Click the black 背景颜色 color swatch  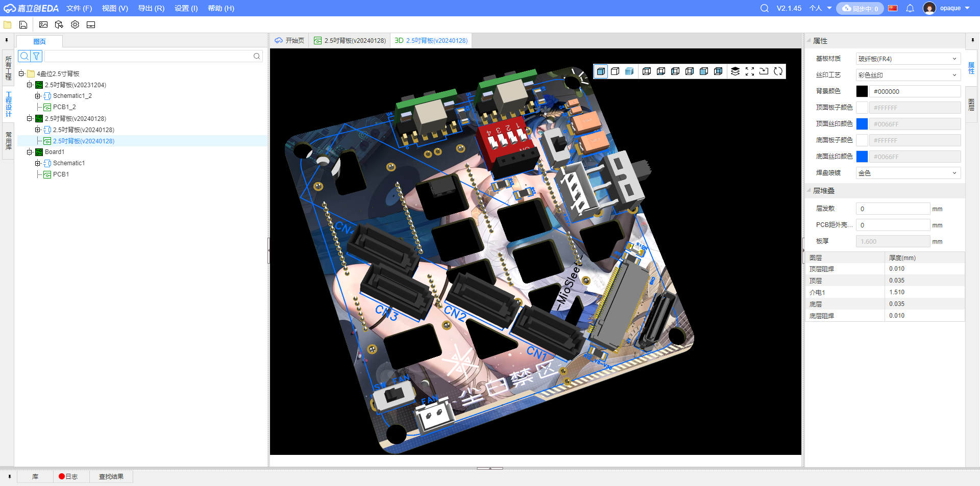pyautogui.click(x=862, y=91)
